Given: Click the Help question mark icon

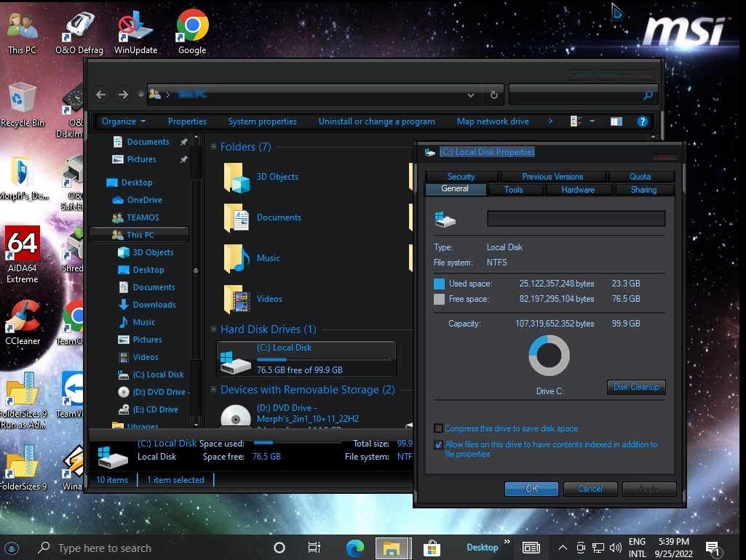Looking at the screenshot, I should pyautogui.click(x=642, y=121).
